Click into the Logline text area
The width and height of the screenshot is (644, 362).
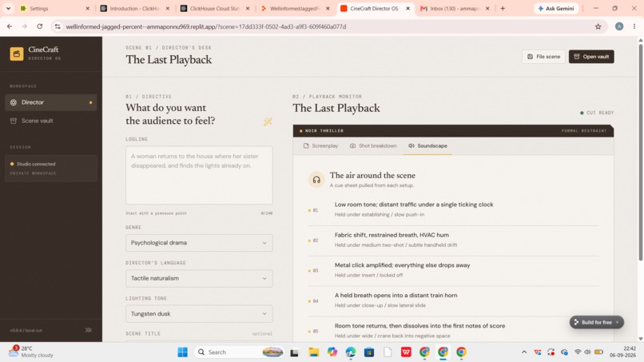coord(199,176)
